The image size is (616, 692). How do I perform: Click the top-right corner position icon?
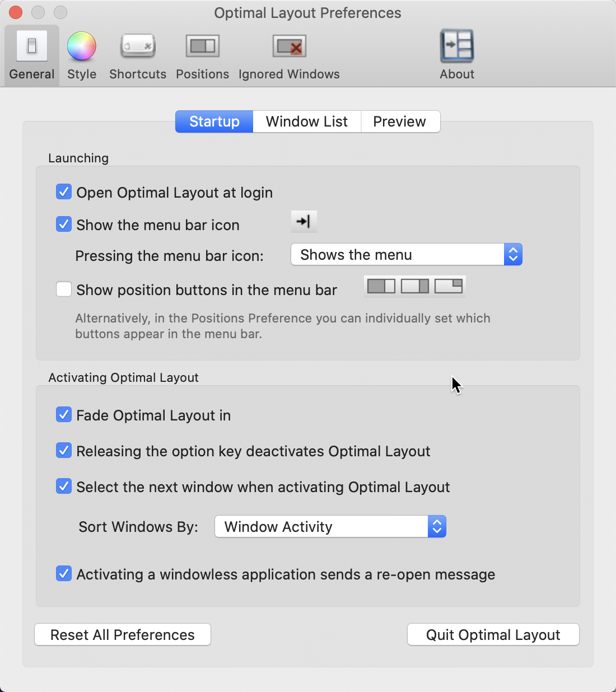coord(449,286)
